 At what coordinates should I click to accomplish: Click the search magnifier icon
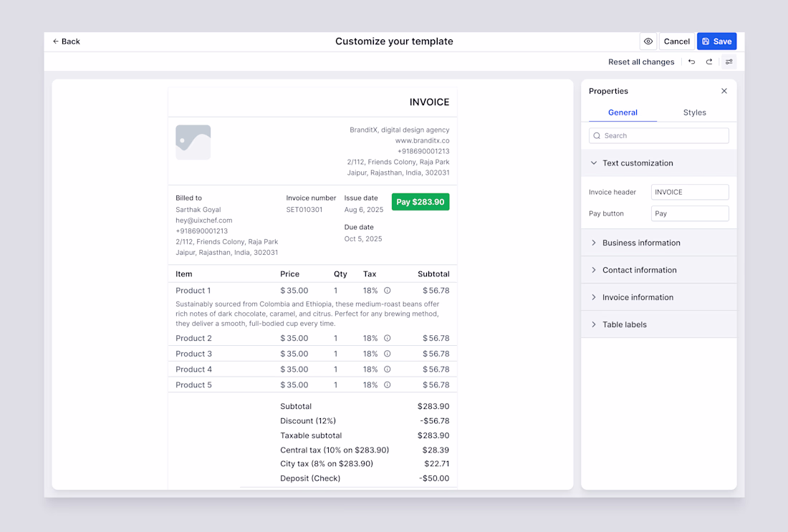pyautogui.click(x=597, y=135)
